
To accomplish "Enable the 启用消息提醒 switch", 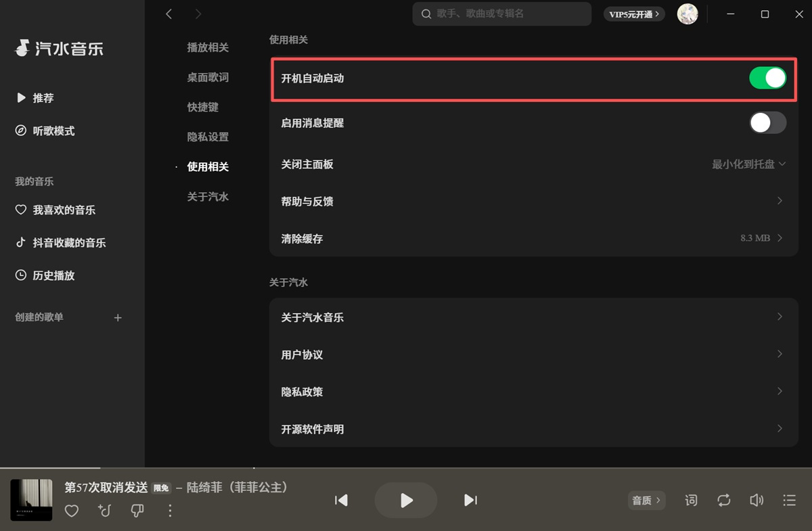I will click(767, 122).
